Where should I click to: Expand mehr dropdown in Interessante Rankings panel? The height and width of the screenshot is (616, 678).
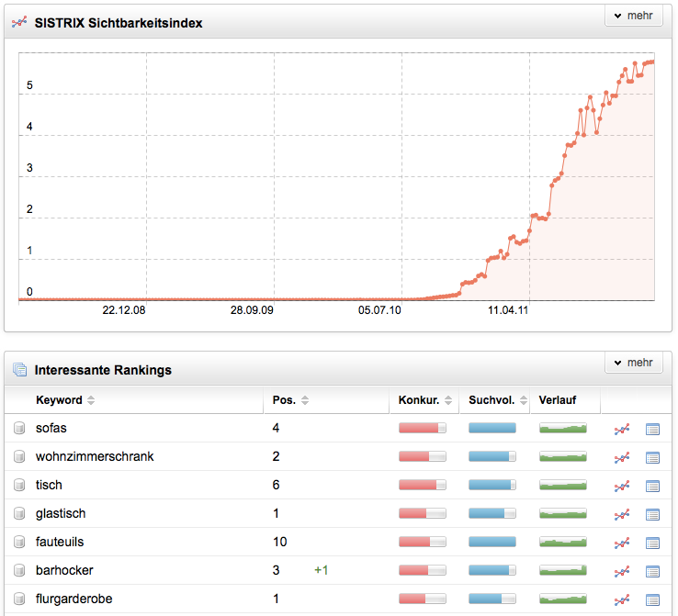(633, 363)
